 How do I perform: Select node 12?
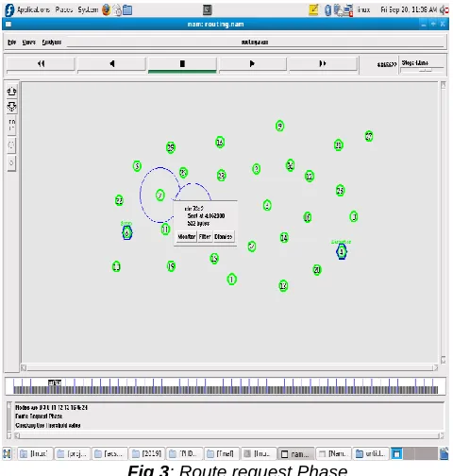click(310, 176)
